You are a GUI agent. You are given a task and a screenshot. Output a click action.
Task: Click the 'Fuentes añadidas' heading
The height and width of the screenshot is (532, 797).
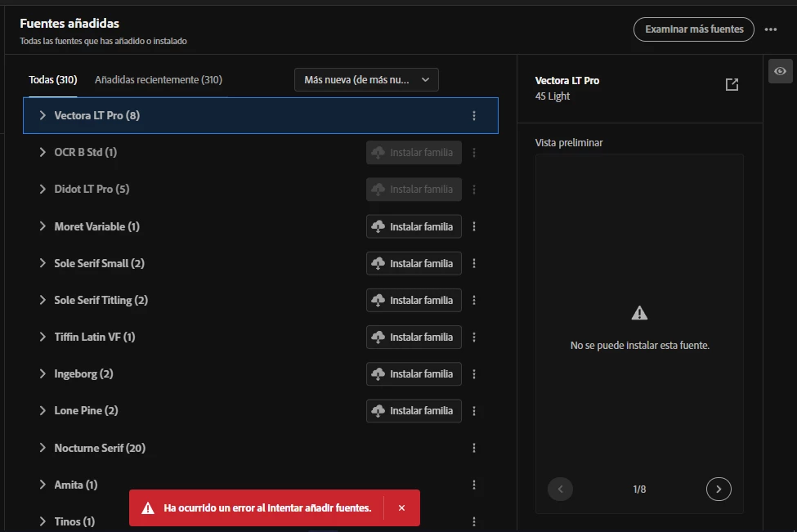(x=69, y=24)
